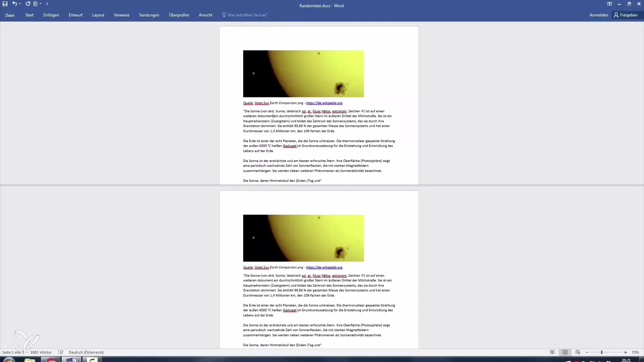Open File Explorer from the taskbar
This screenshot has width=644, height=362.
tap(30, 360)
